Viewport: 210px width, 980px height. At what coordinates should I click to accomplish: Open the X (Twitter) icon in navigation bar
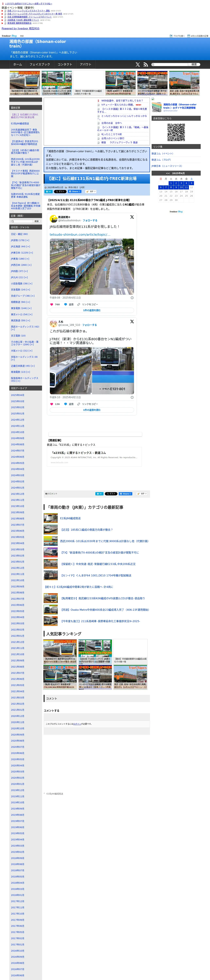(x=138, y=65)
